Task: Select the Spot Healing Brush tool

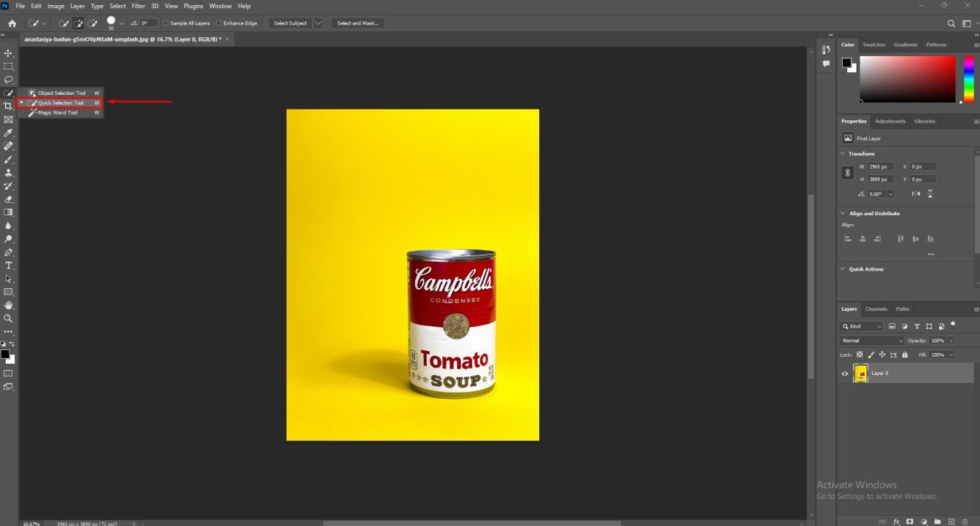Action: (x=9, y=146)
